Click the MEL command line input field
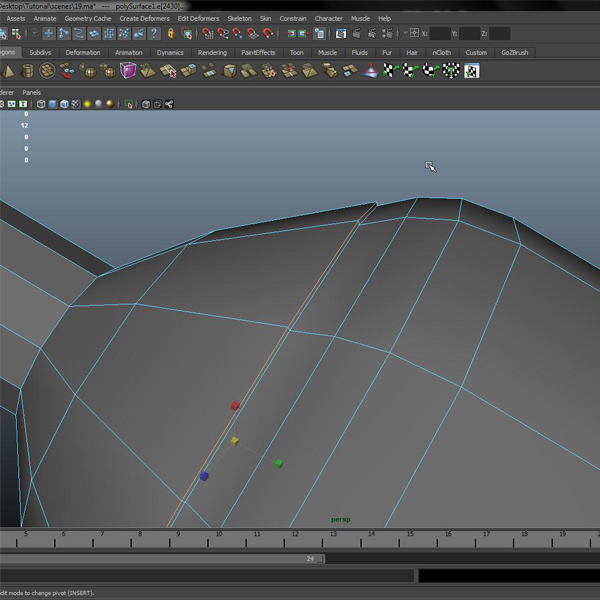600x600 pixels. coord(207,576)
